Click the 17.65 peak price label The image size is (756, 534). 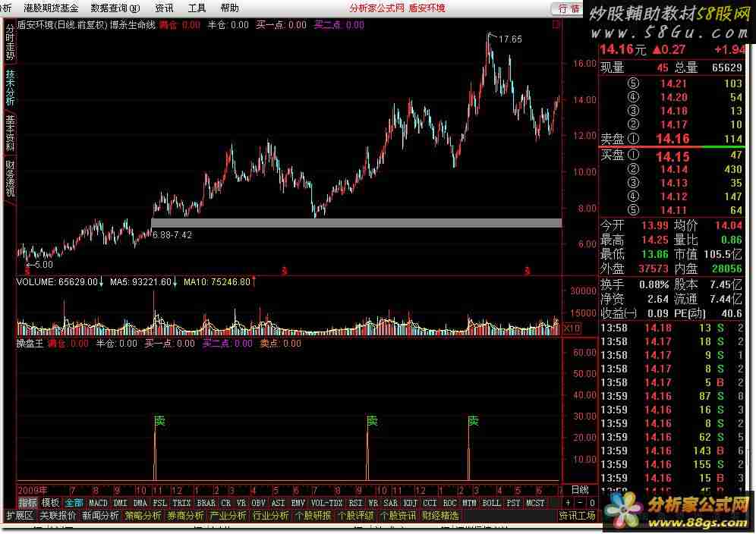pos(510,39)
